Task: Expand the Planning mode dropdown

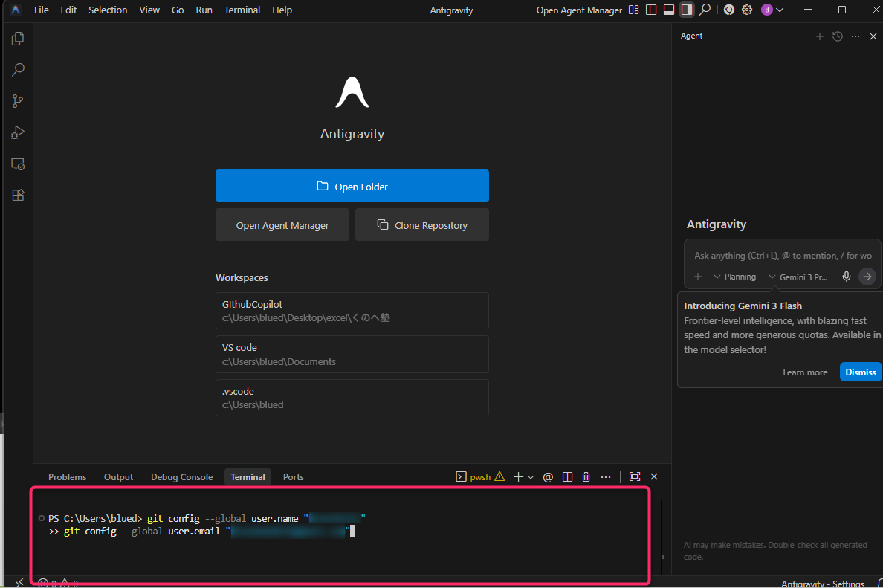Action: pyautogui.click(x=734, y=277)
